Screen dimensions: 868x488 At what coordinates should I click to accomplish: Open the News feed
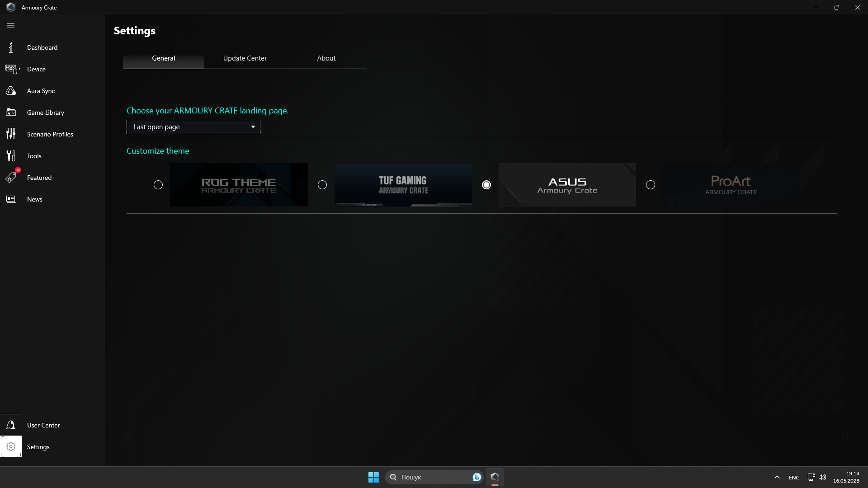pyautogui.click(x=34, y=199)
